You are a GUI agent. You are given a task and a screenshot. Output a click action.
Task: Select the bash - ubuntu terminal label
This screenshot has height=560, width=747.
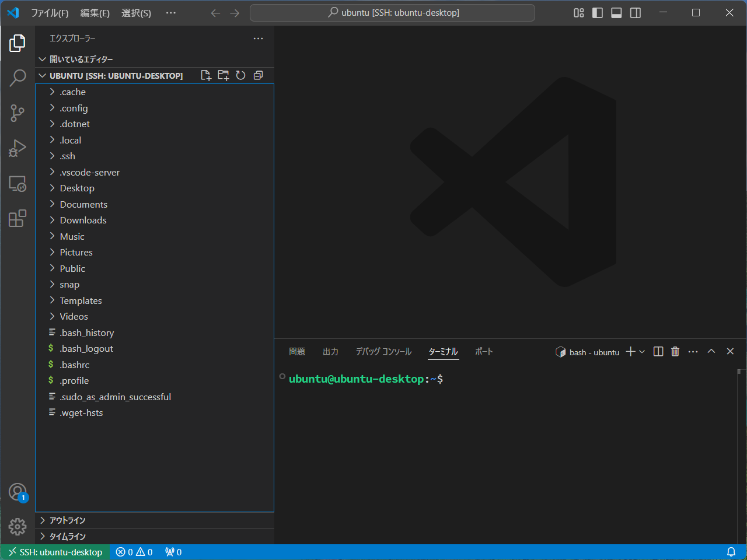(x=588, y=352)
